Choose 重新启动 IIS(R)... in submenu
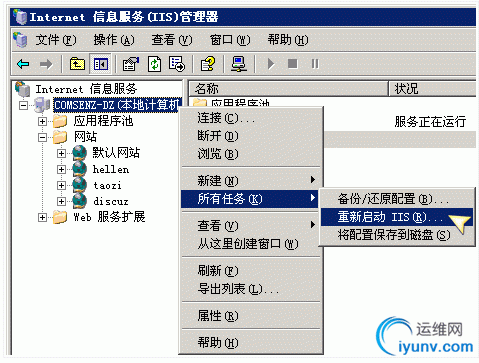 pyautogui.click(x=397, y=217)
